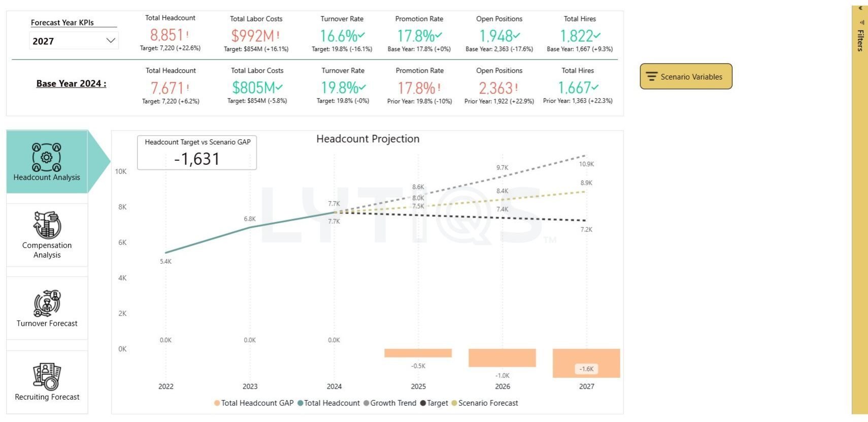This screenshot has height=422, width=868.
Task: Click the Target legend color dot
Action: (x=423, y=403)
